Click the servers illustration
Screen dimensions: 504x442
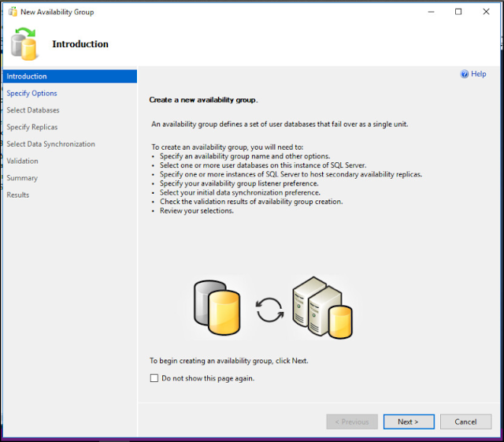(x=322, y=307)
